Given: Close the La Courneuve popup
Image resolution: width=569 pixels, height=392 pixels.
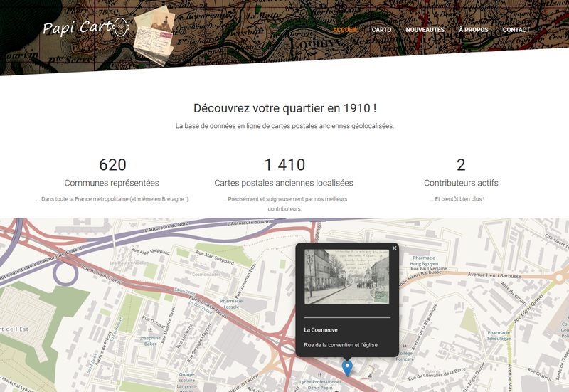Looking at the screenshot, I should tap(394, 248).
